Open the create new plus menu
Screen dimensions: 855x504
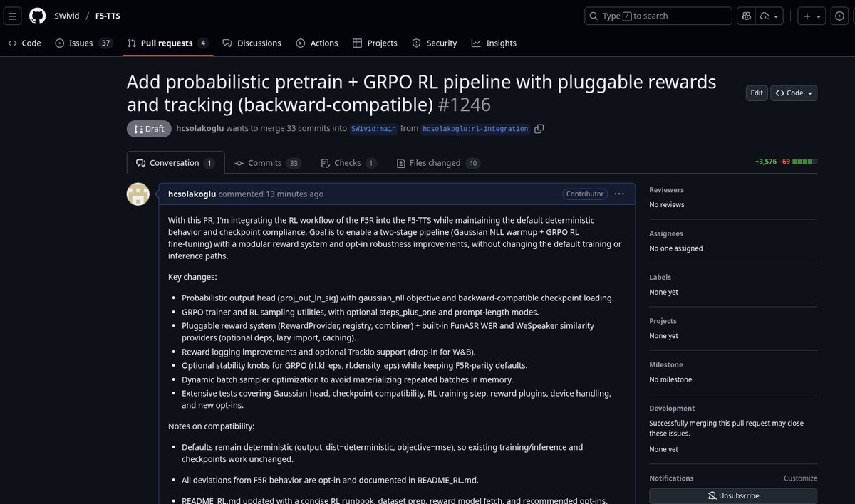pos(811,16)
